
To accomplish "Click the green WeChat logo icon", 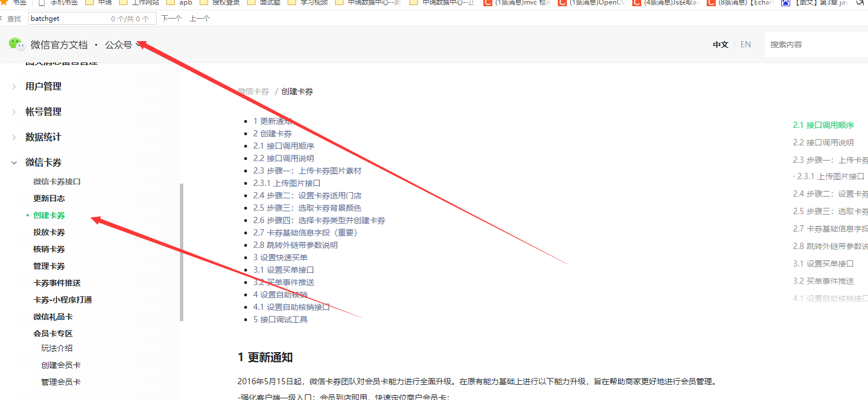I will coord(17,45).
